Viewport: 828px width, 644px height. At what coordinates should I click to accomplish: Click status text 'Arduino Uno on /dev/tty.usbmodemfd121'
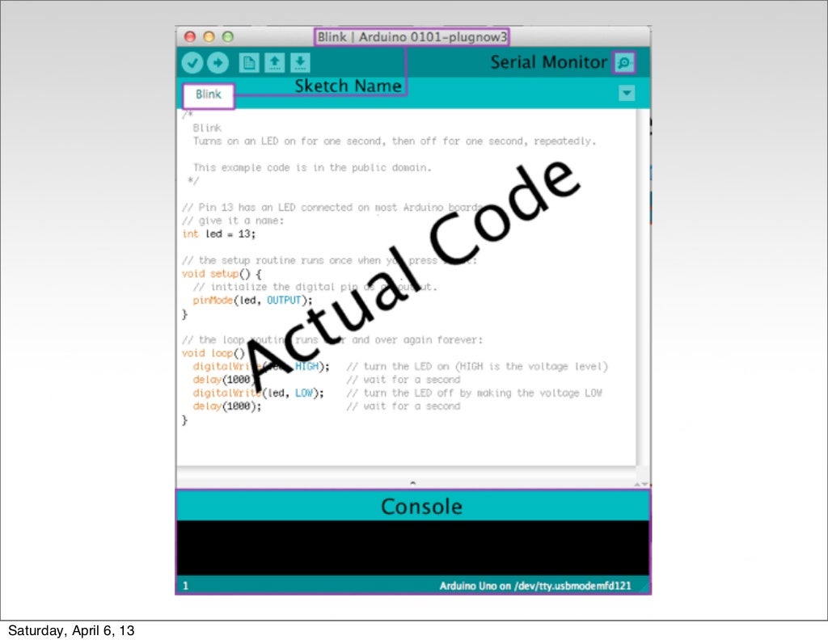pyautogui.click(x=535, y=585)
